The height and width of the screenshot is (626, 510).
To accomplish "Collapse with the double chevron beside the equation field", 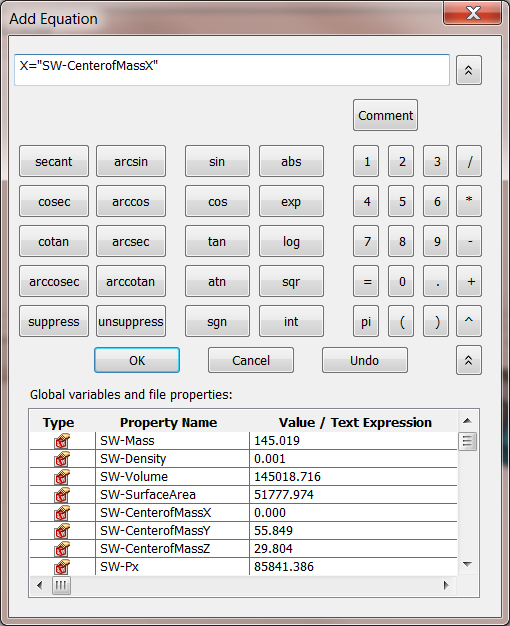I will tap(469, 70).
